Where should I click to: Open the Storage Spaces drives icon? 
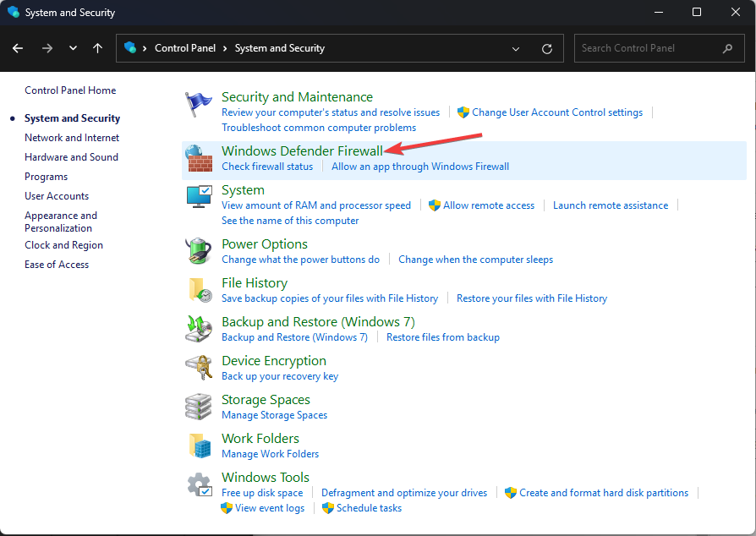click(199, 407)
